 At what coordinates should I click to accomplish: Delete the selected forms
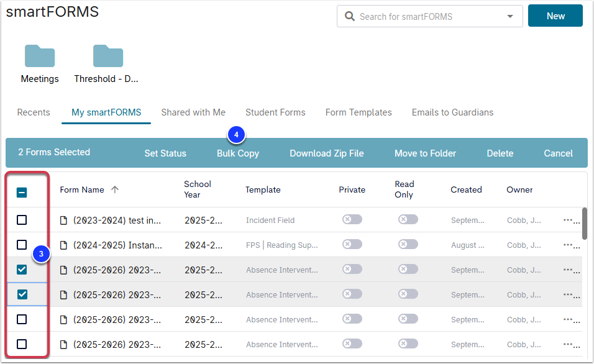(x=500, y=153)
